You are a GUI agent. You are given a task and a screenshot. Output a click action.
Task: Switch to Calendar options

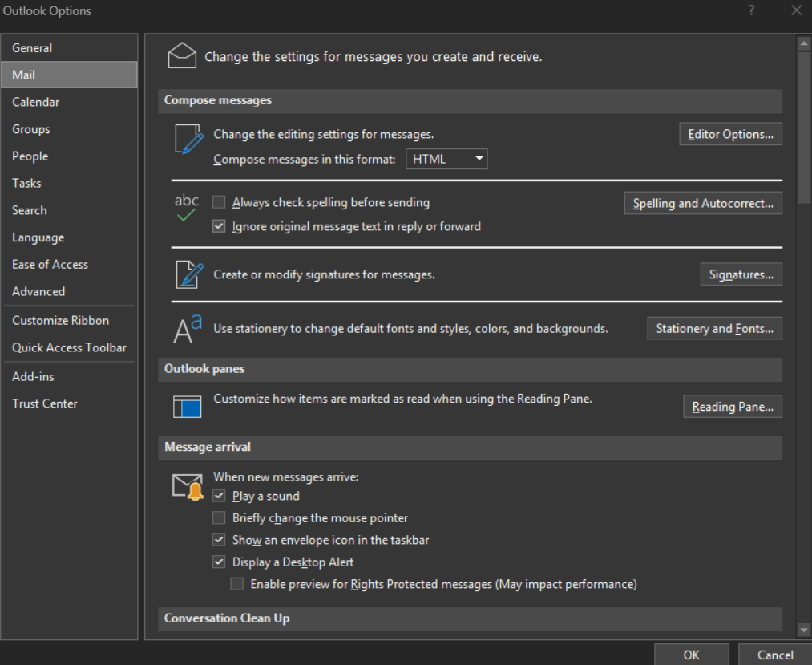69,102
